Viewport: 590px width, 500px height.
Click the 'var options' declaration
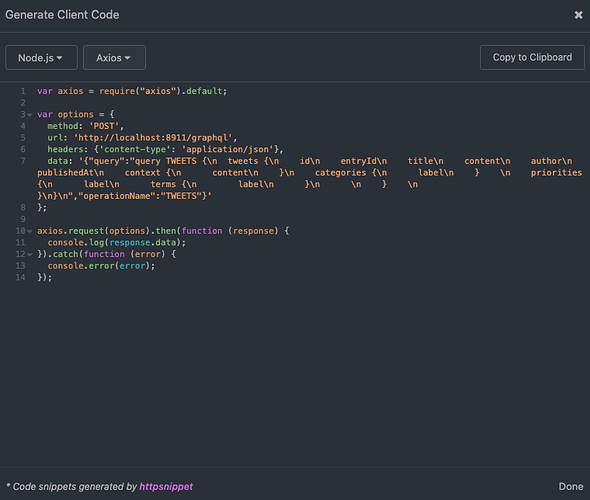pyautogui.click(x=65, y=114)
